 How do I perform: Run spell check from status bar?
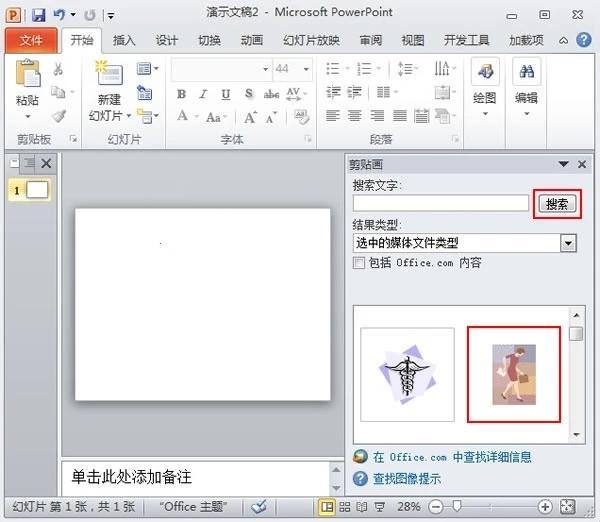coord(259,507)
